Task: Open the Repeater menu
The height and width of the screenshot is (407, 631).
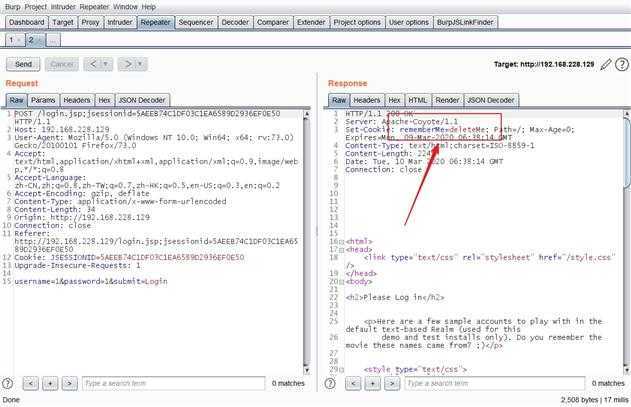Action: click(x=94, y=7)
